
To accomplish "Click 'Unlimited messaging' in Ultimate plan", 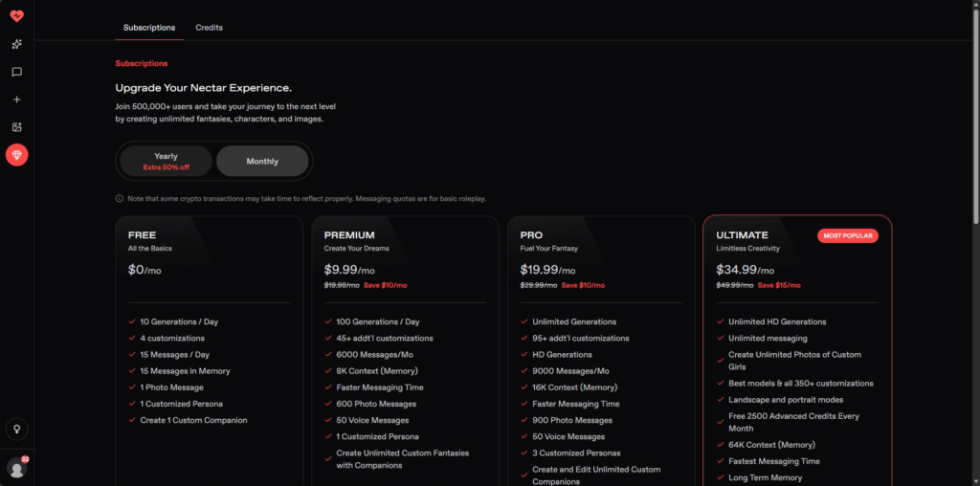I will [x=768, y=338].
